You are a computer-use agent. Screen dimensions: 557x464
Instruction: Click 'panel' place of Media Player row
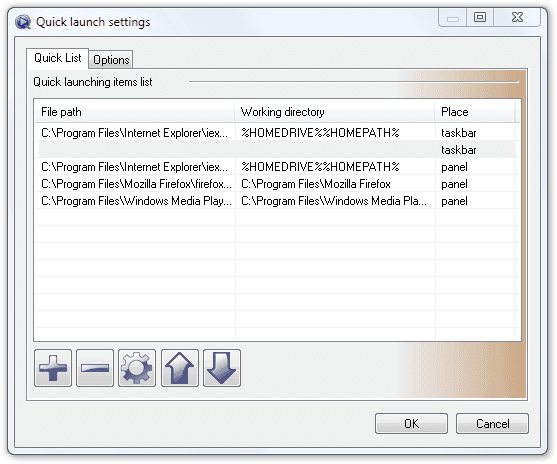click(454, 201)
